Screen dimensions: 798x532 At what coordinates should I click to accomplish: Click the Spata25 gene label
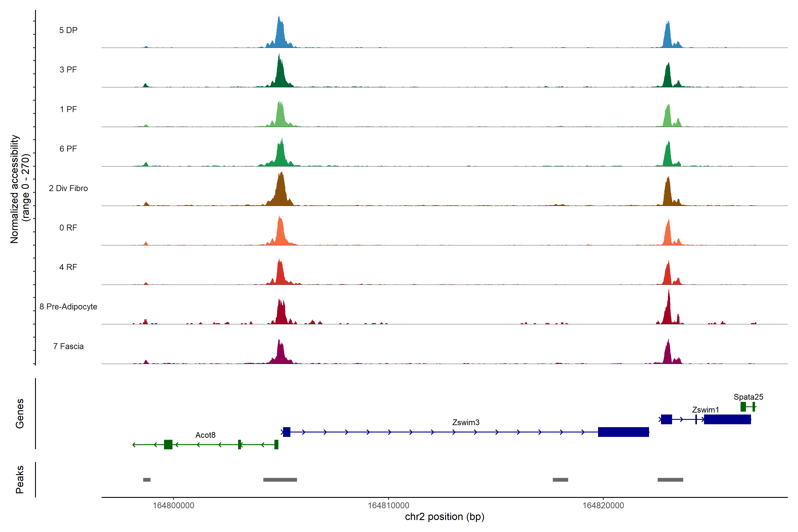pos(748,397)
